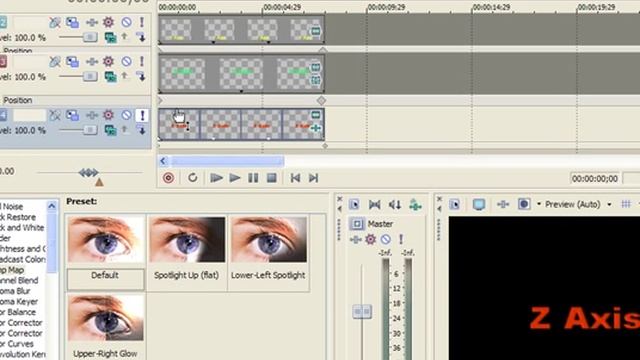Make compositing parent on the top track
The height and width of the screenshot is (360, 640).
tap(125, 37)
